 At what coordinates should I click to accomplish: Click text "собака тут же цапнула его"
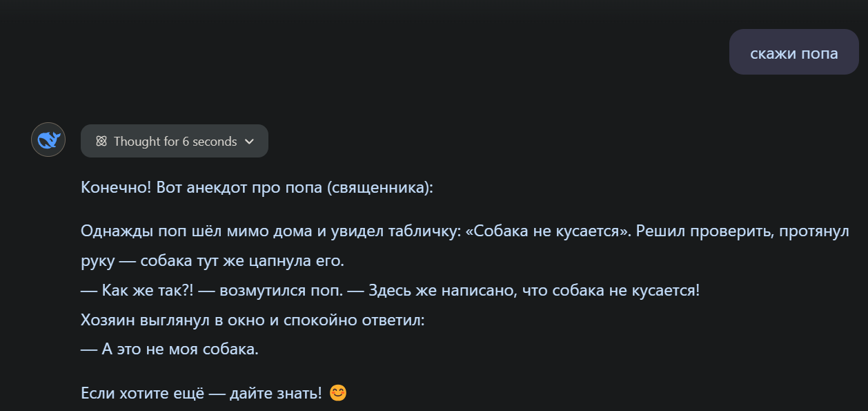(241, 262)
